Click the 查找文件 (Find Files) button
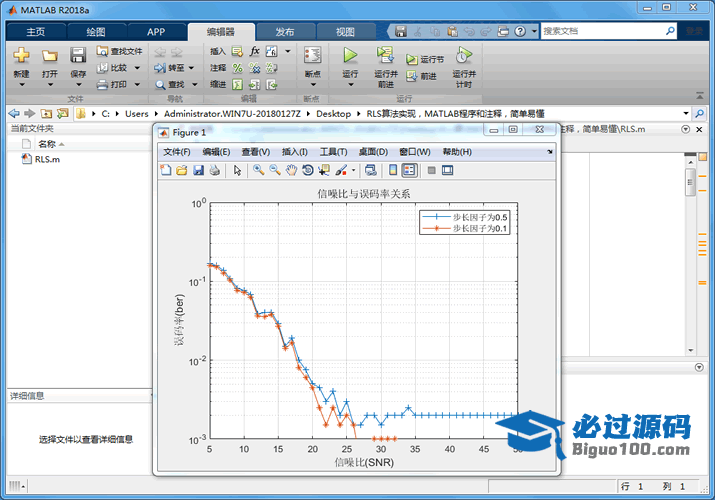The height and width of the screenshot is (500, 715). pyautogui.click(x=119, y=51)
